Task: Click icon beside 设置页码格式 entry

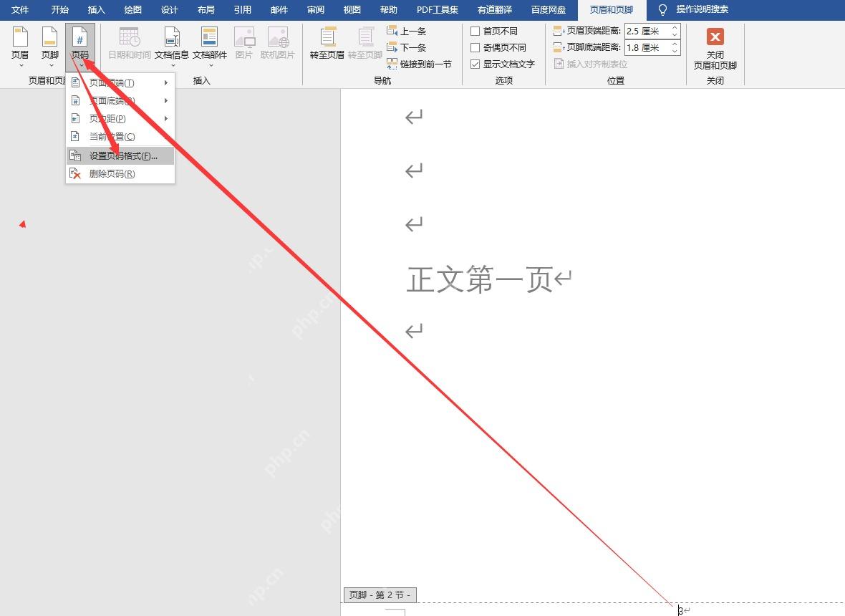Action: pos(75,155)
